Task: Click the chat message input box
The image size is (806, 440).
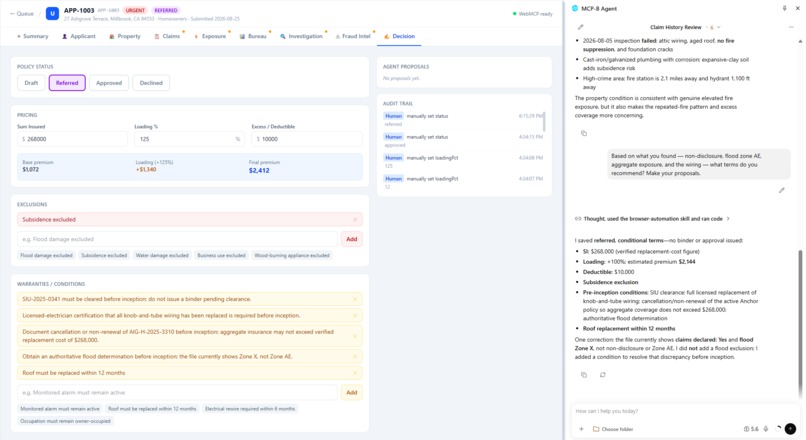Action: click(684, 411)
